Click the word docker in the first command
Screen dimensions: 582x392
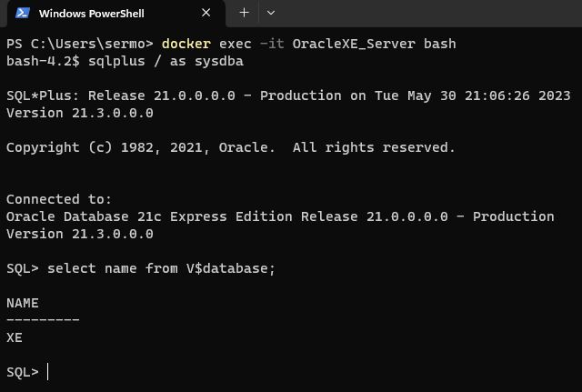click(186, 44)
